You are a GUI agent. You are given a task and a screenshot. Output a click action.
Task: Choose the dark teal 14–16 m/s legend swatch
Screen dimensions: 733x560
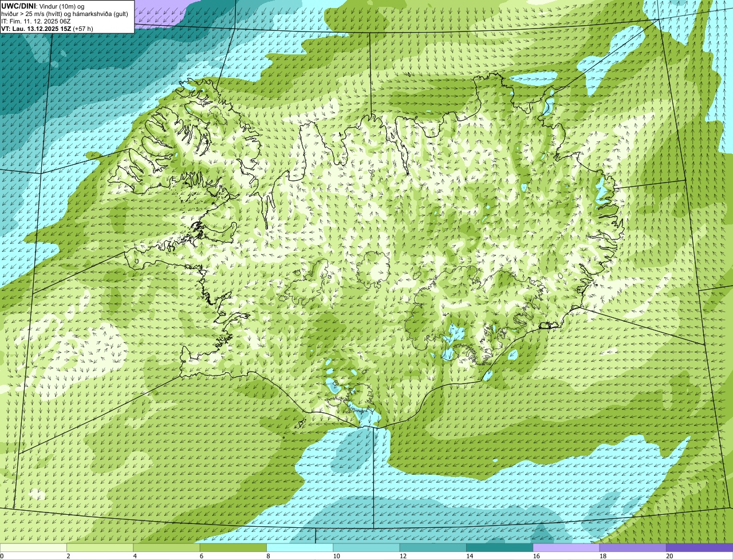pyautogui.click(x=499, y=547)
